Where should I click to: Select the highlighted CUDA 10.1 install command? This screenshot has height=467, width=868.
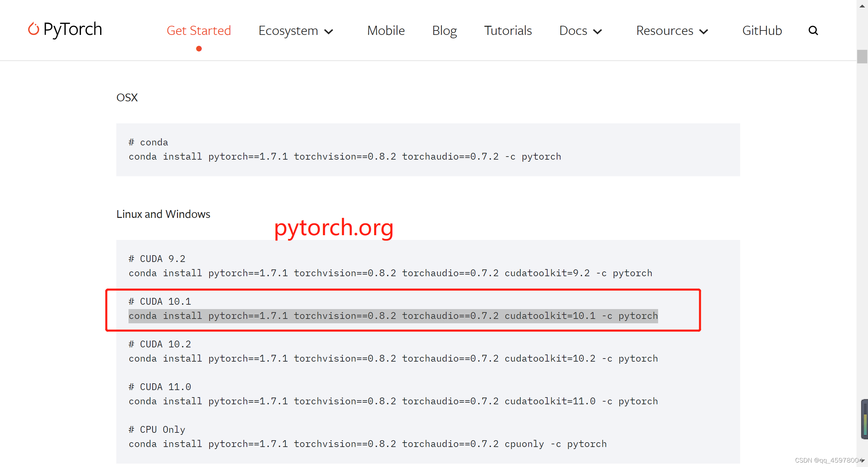(393, 316)
